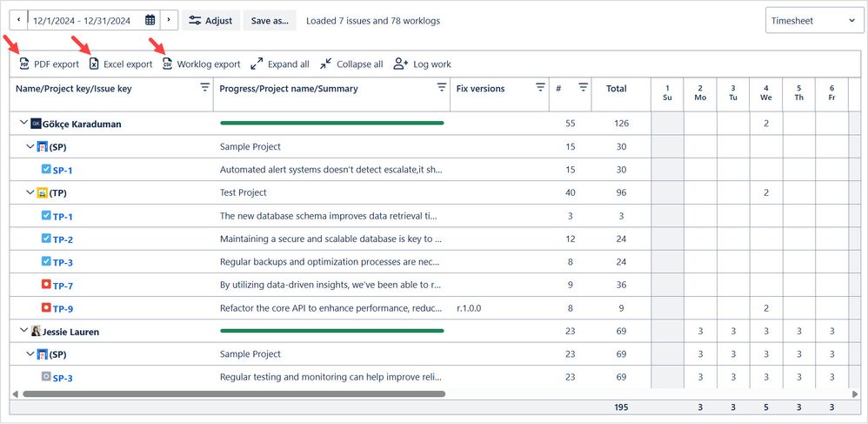
Task: Collapse the Jessie Lauren group
Action: [23, 330]
